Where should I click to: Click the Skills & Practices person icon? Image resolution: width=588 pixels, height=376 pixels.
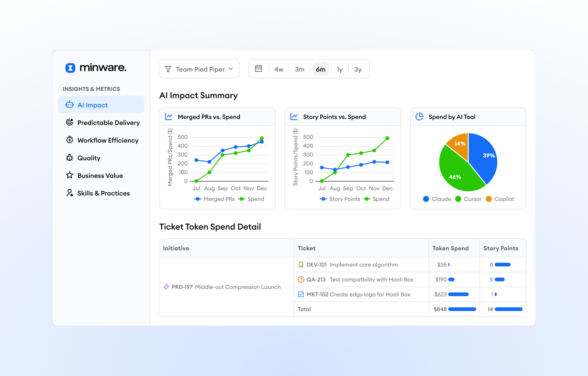coord(70,193)
